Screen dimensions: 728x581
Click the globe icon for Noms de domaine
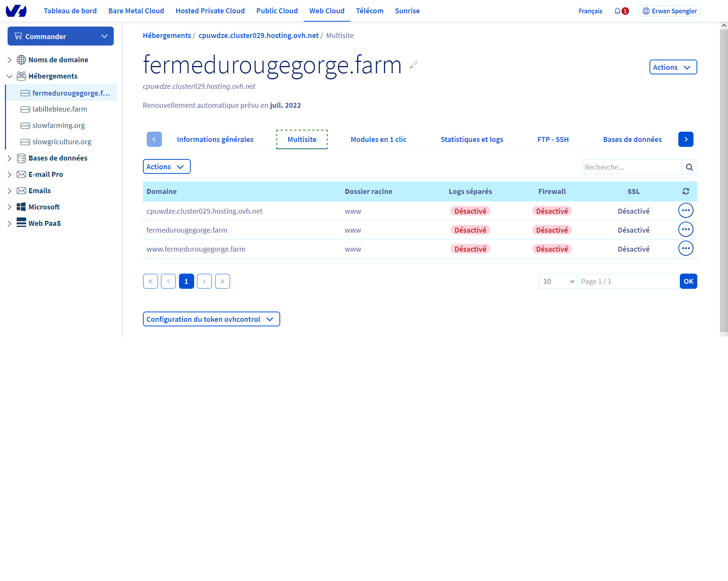pos(21,60)
